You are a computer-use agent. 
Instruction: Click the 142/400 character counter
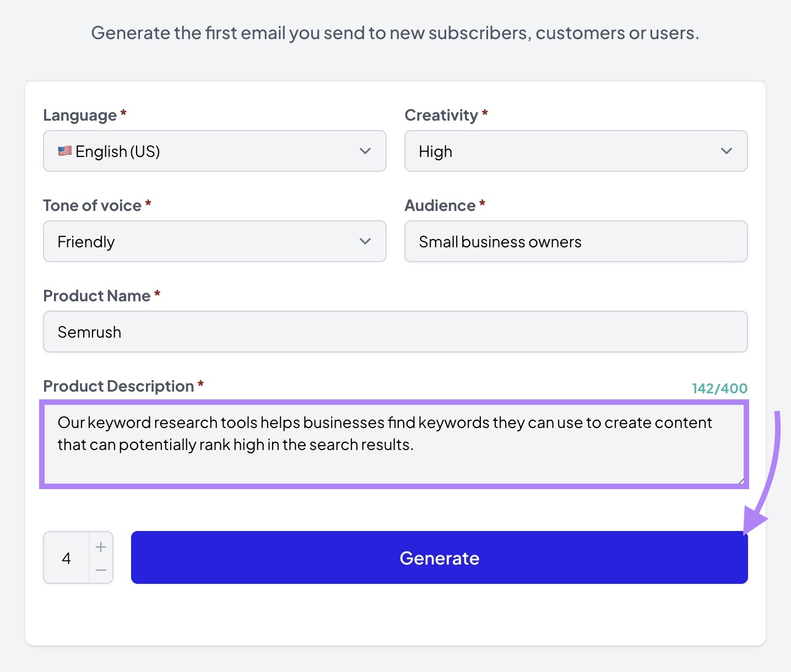pos(719,388)
